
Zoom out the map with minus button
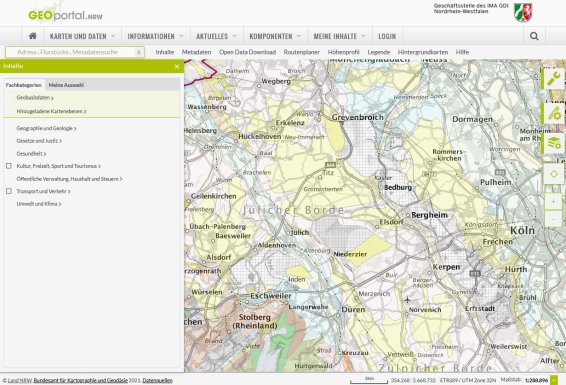tap(553, 219)
